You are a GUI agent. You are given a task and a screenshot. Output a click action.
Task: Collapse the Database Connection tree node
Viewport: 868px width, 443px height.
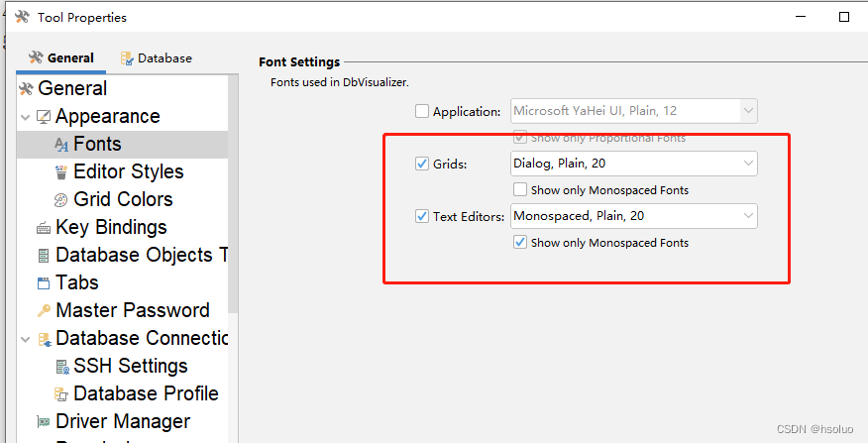coord(25,340)
